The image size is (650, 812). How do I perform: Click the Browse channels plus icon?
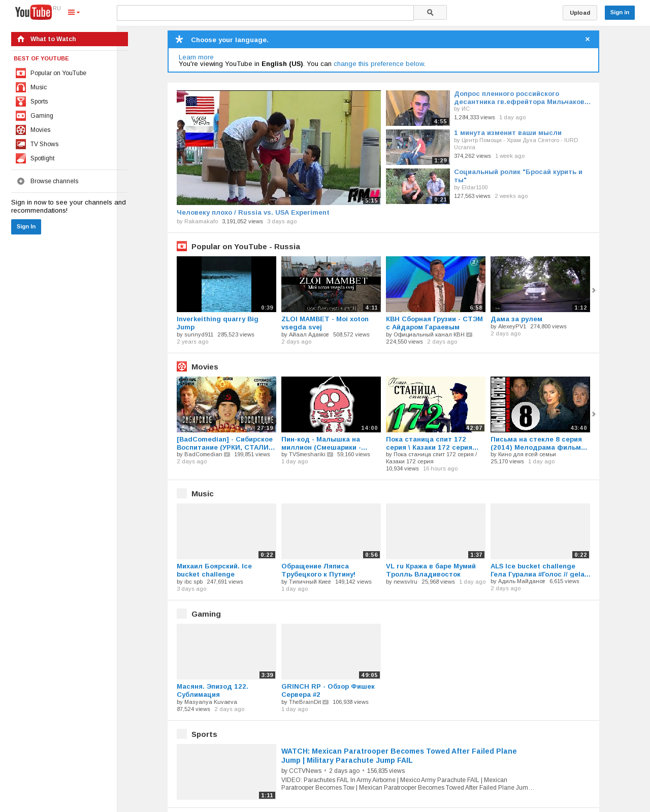tap(21, 181)
